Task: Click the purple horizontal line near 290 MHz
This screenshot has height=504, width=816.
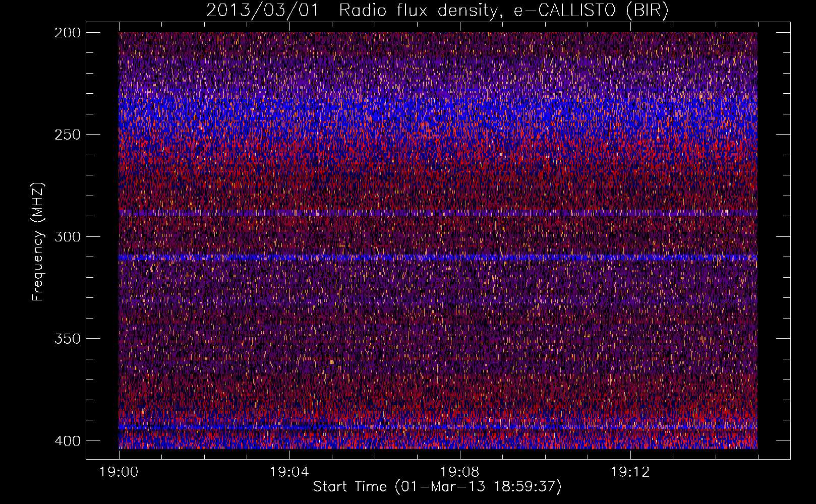Action: (x=438, y=213)
